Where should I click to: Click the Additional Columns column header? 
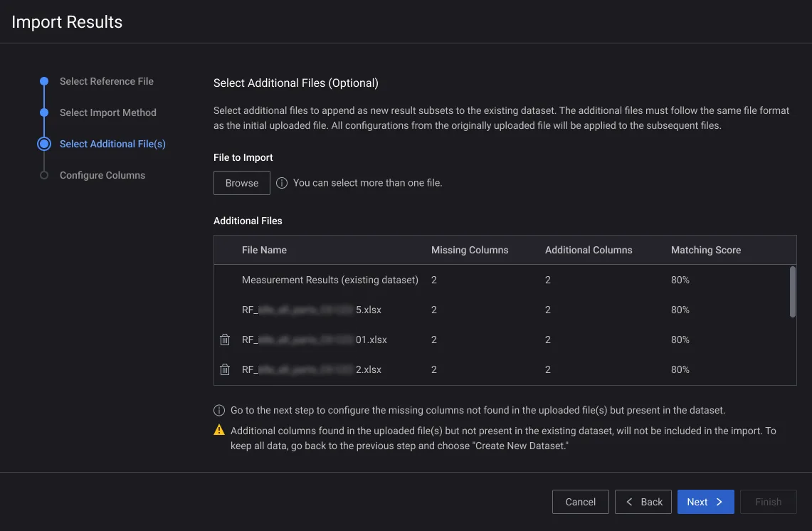click(589, 250)
